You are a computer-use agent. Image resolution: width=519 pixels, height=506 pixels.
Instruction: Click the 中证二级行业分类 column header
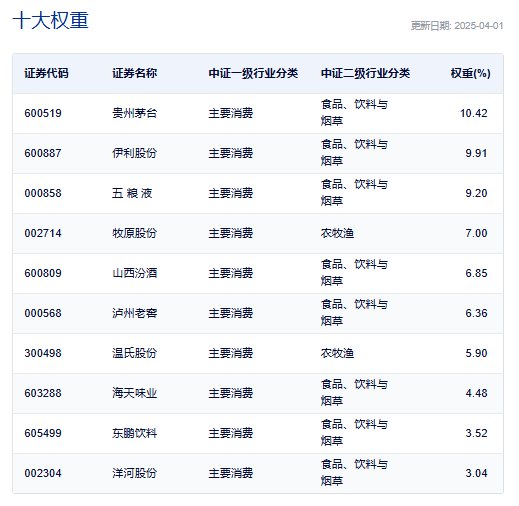tap(365, 73)
